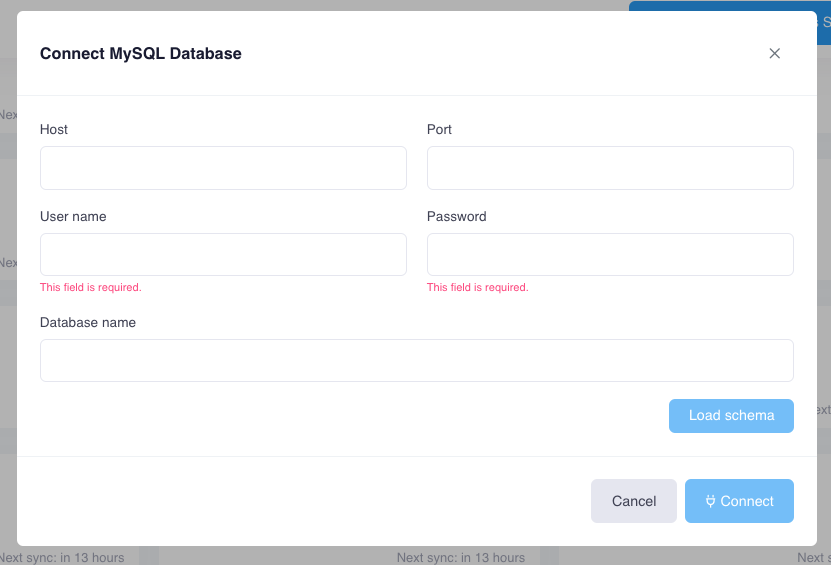Click the Port label
Viewport: 831px width, 565px height.
point(439,129)
